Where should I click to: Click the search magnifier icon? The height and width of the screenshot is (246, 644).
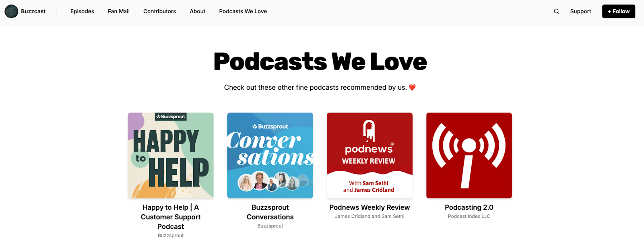556,11
